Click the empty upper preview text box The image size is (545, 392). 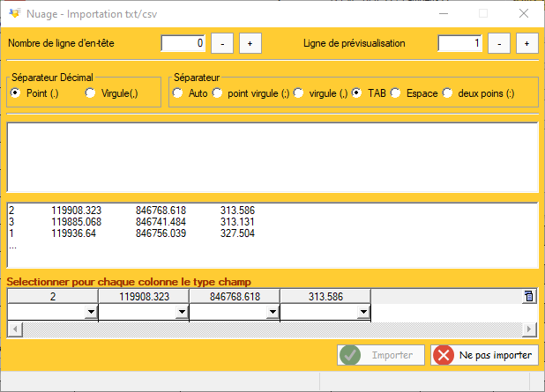[272, 158]
